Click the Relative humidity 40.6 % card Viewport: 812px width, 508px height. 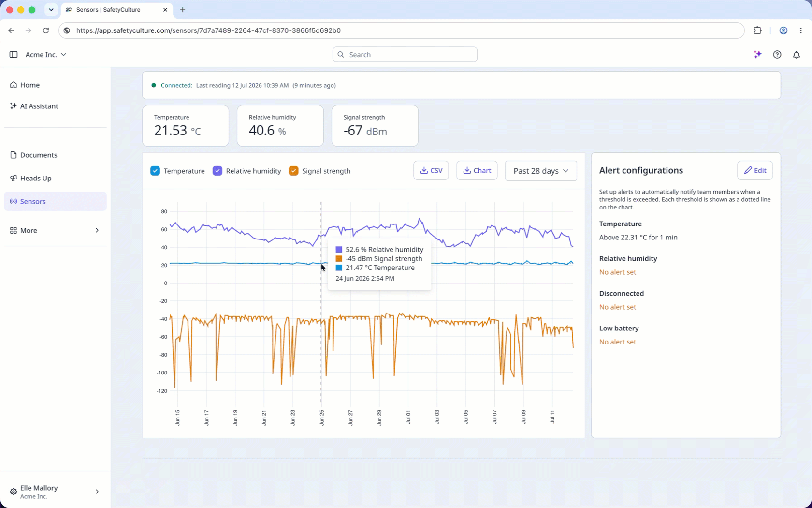[280, 126]
